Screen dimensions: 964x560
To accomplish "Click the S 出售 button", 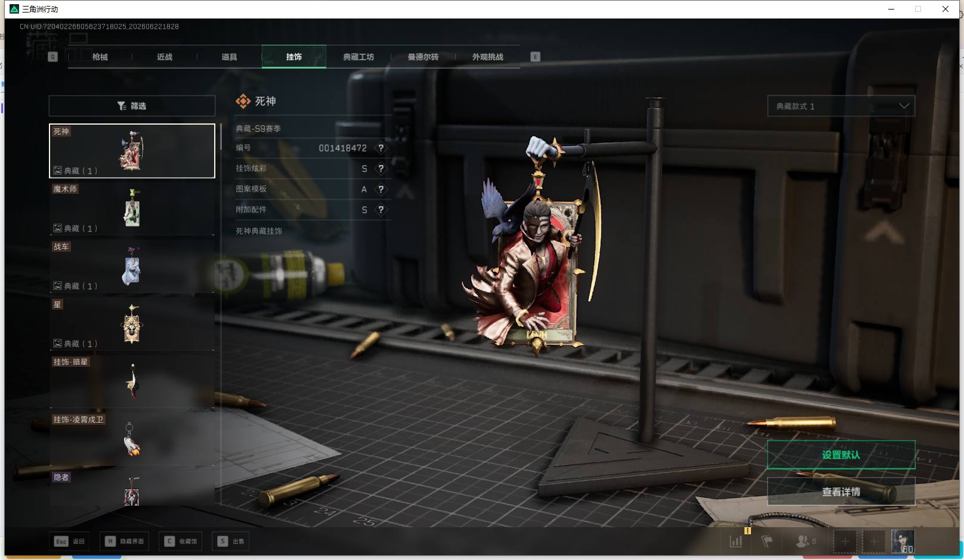I will 231,542.
